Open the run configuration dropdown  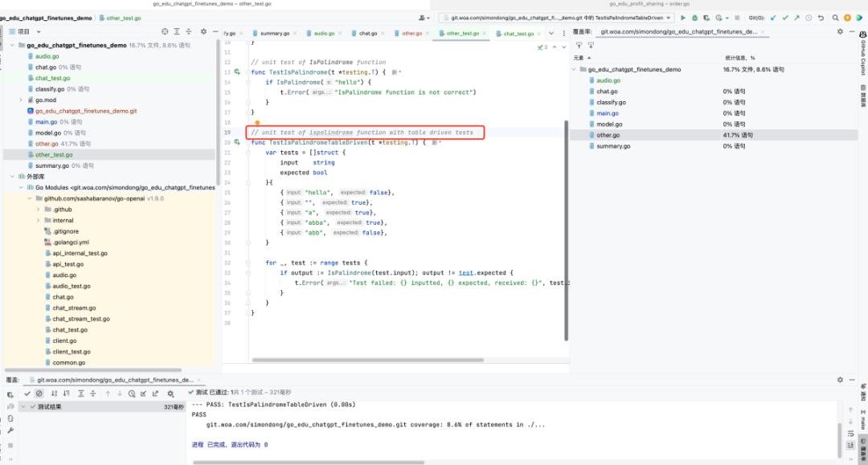pyautogui.click(x=557, y=18)
